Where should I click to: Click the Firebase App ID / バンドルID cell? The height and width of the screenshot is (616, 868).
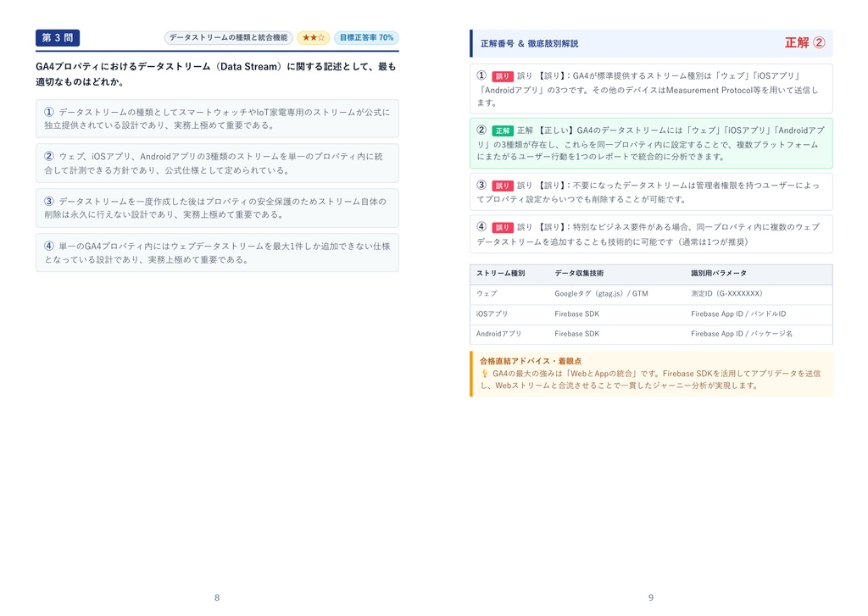click(738, 314)
